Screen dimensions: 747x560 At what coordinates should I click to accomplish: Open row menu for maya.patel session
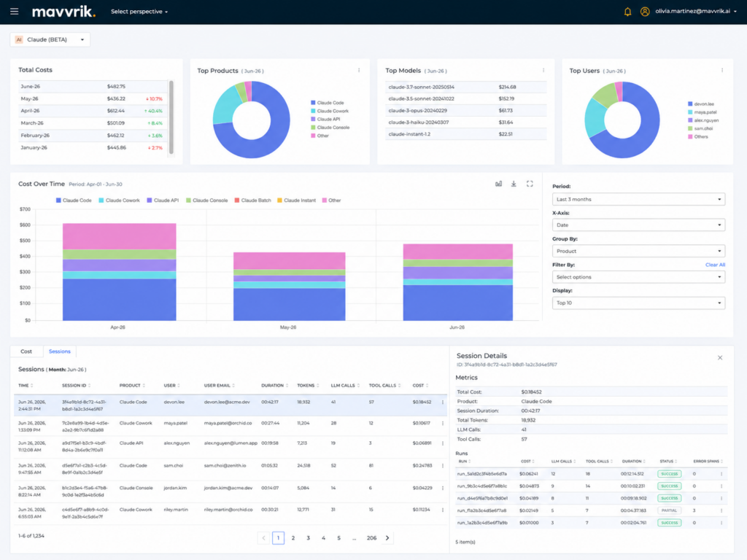click(x=443, y=424)
